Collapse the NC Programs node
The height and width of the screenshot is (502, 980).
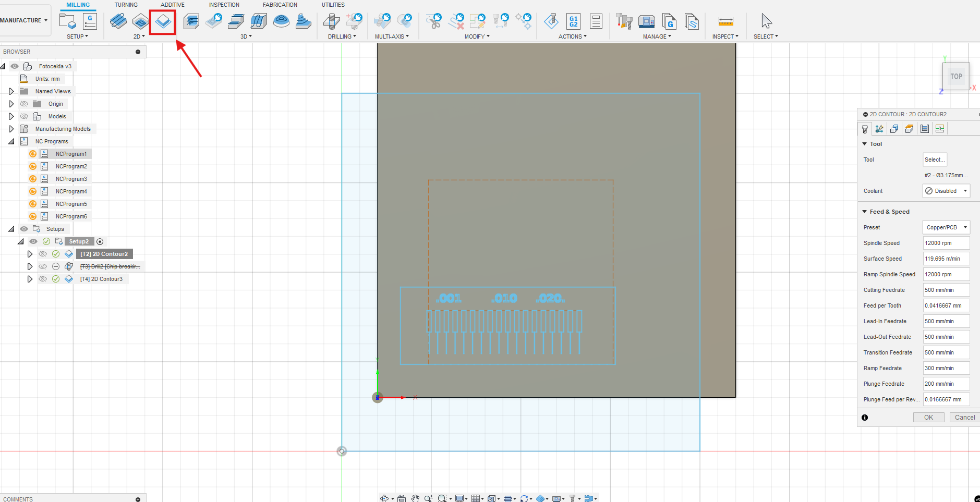(x=11, y=141)
